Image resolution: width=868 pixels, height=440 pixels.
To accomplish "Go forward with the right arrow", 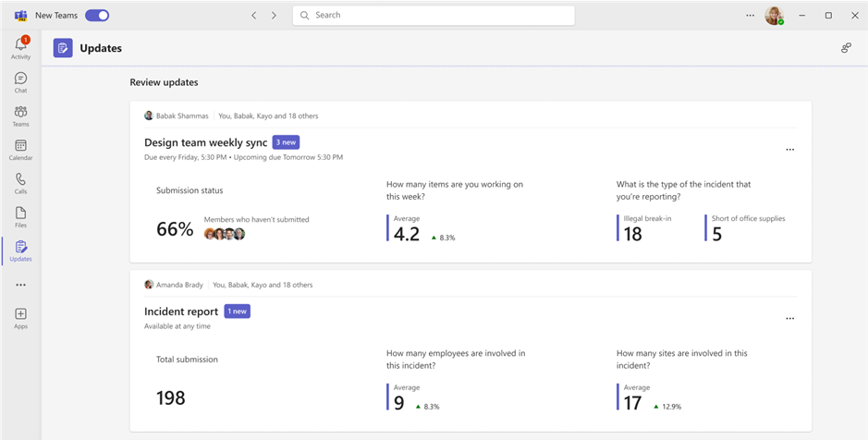I will (274, 16).
